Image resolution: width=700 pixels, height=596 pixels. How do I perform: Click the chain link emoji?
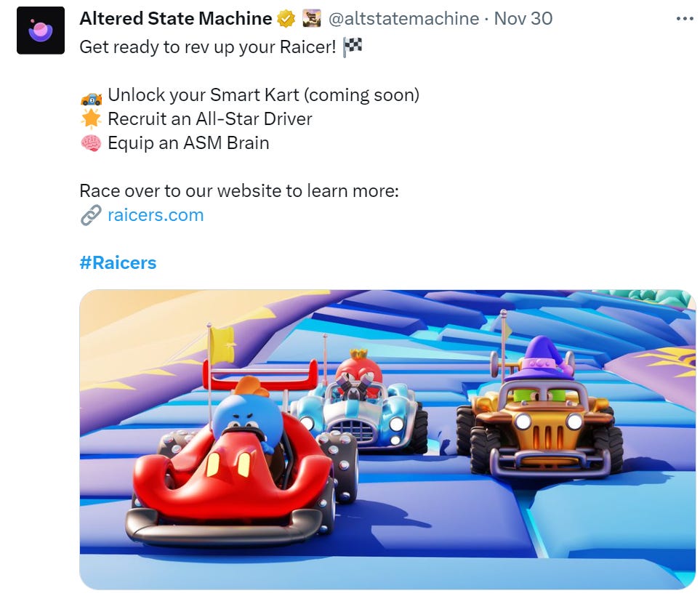91,215
